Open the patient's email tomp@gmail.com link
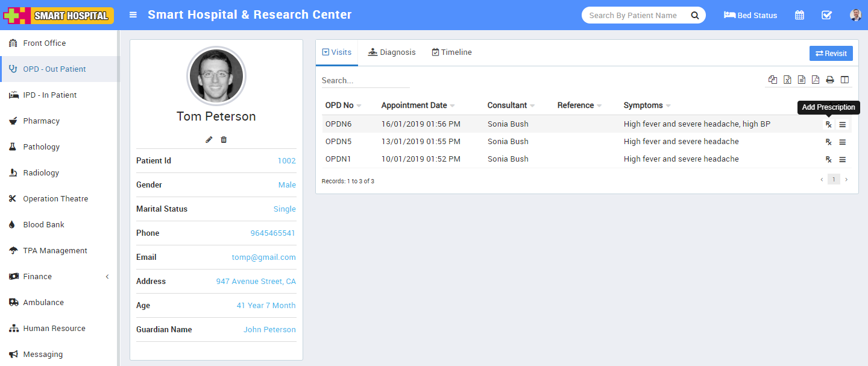Screen dimensions: 868x366 pyautogui.click(x=263, y=257)
